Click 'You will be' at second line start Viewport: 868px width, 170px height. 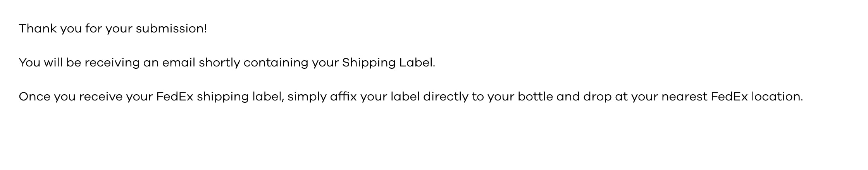pyautogui.click(x=50, y=62)
